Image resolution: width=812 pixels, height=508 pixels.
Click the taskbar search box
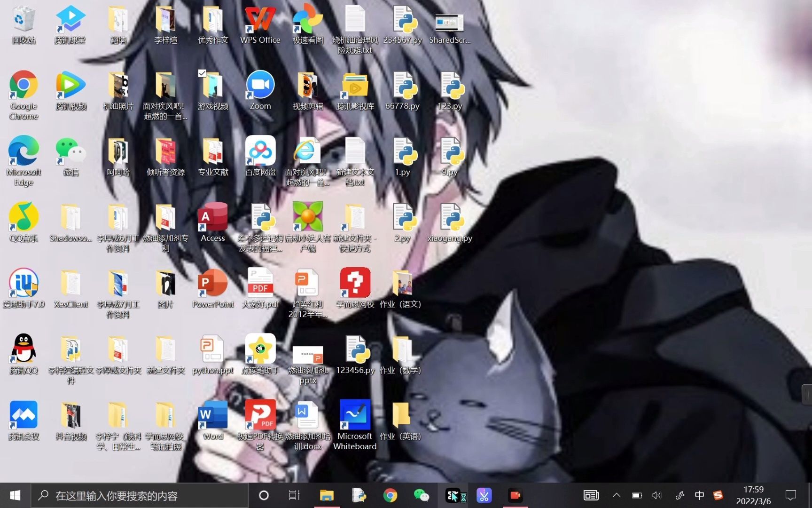click(x=140, y=495)
